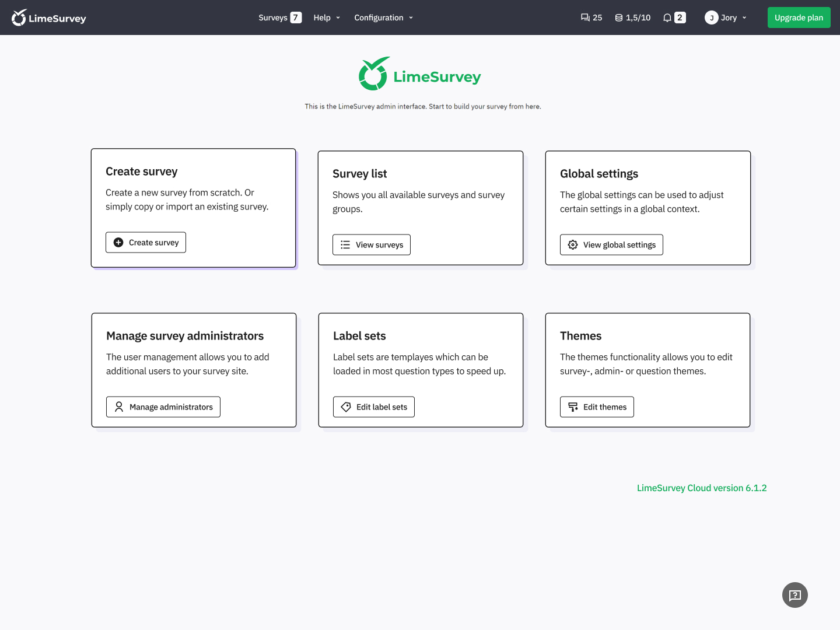Expand the Jory user account menu

(726, 17)
